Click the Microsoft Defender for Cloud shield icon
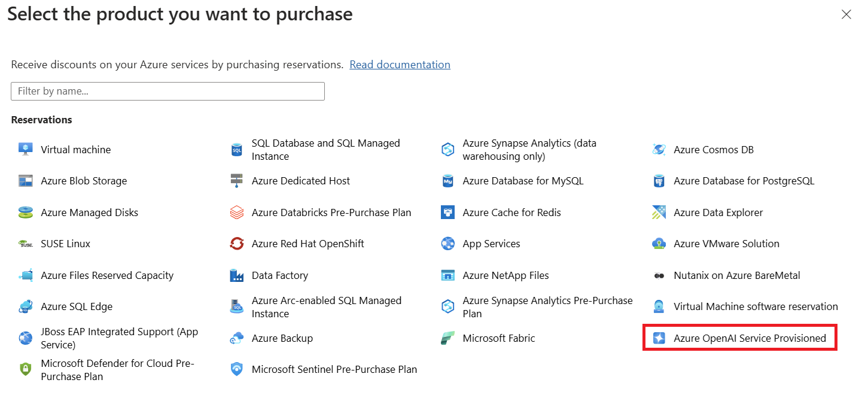This screenshot has height=407, width=868. (x=25, y=369)
